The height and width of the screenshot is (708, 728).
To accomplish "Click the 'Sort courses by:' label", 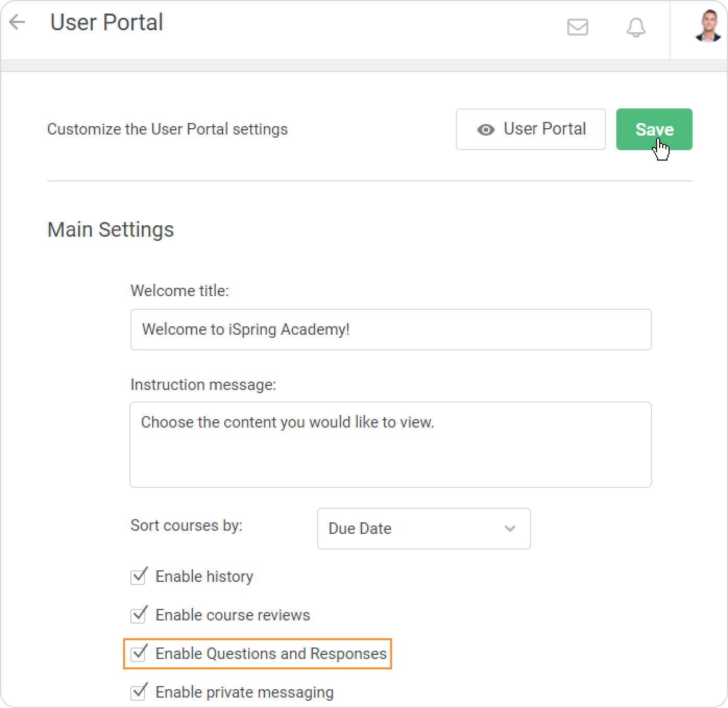I will pos(186,525).
